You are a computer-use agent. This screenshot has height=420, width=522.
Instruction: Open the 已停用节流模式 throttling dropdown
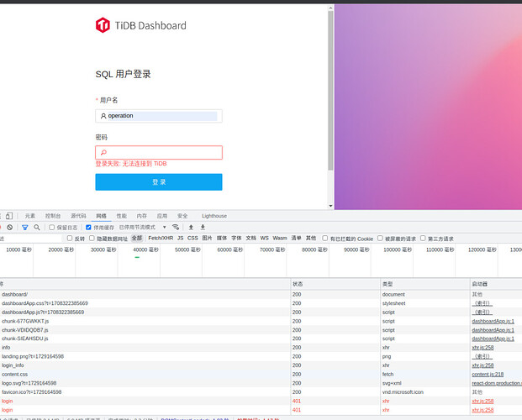[143, 227]
